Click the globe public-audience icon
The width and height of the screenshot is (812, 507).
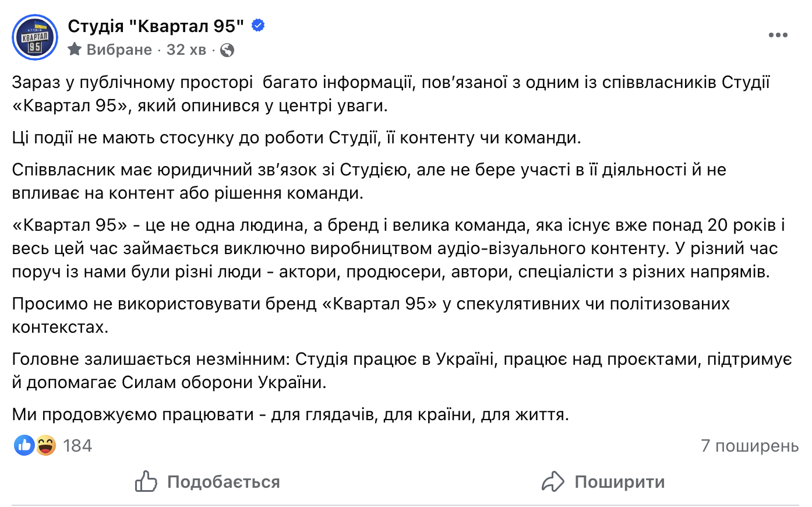point(228,50)
